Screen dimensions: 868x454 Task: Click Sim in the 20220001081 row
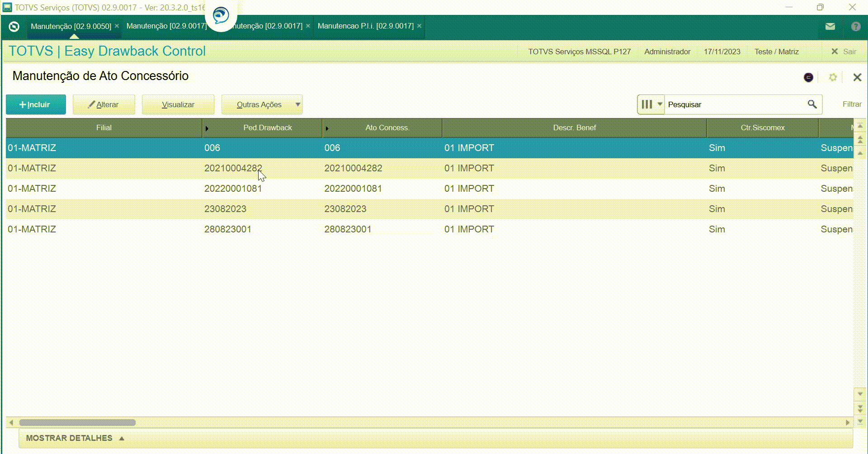click(x=717, y=189)
